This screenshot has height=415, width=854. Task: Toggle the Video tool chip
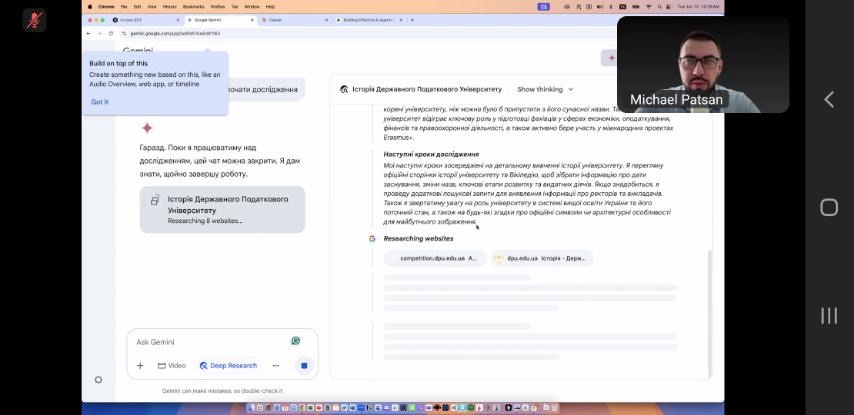[x=172, y=366]
